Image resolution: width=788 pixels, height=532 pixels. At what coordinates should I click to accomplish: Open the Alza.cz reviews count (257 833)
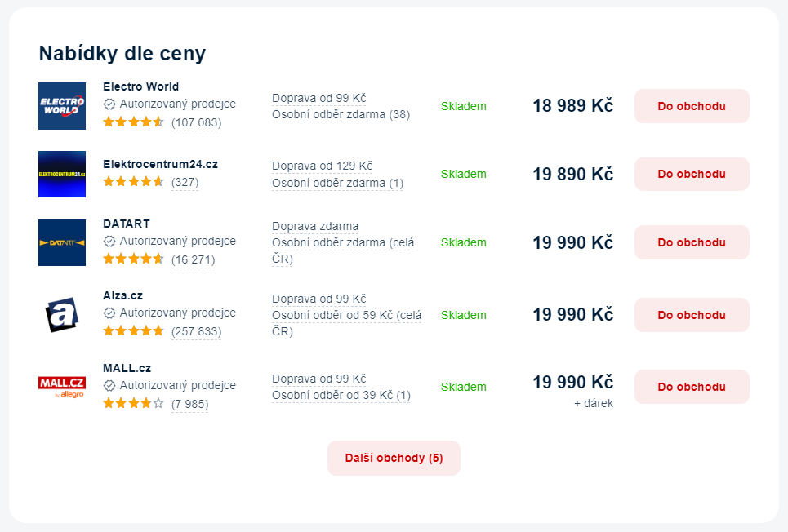tap(197, 331)
